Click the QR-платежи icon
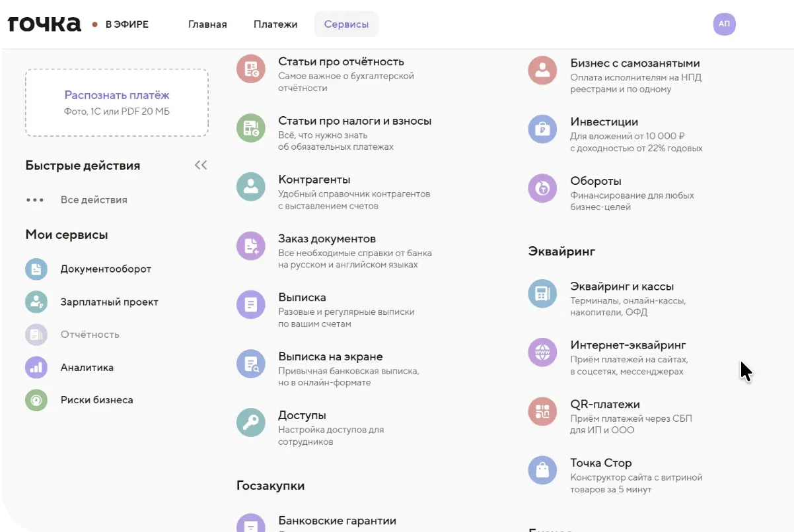Viewport: 794px width, 532px height. point(542,411)
